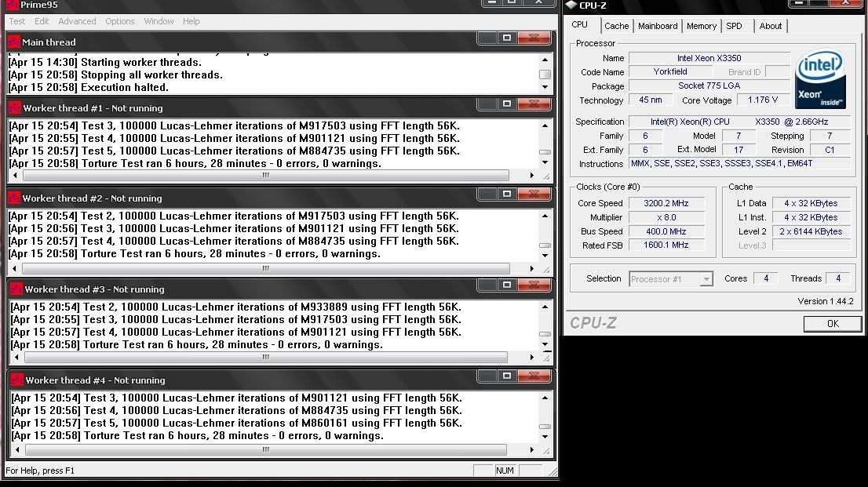The height and width of the screenshot is (487, 868).
Task: Click the Worker thread #1 window icon
Action: point(14,108)
